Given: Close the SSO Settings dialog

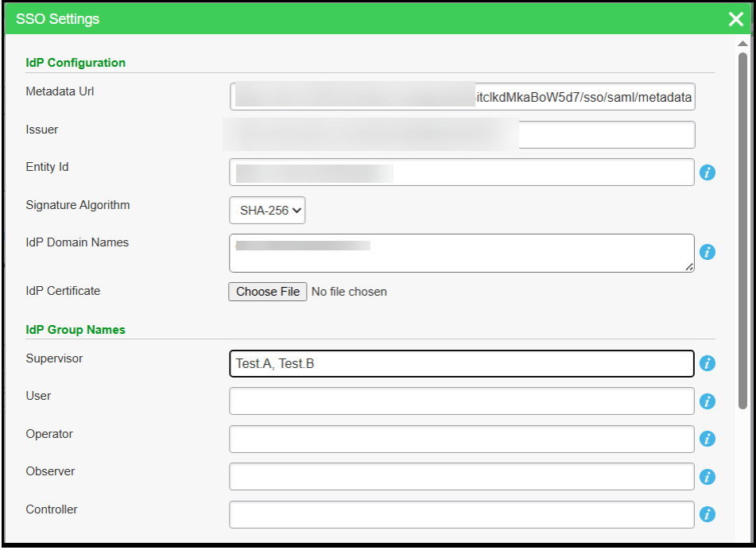Looking at the screenshot, I should pyautogui.click(x=735, y=19).
